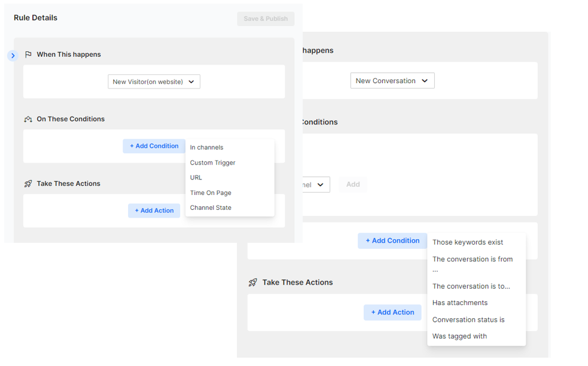Select In channels from condition menu
This screenshot has width=588, height=366.
[206, 147]
